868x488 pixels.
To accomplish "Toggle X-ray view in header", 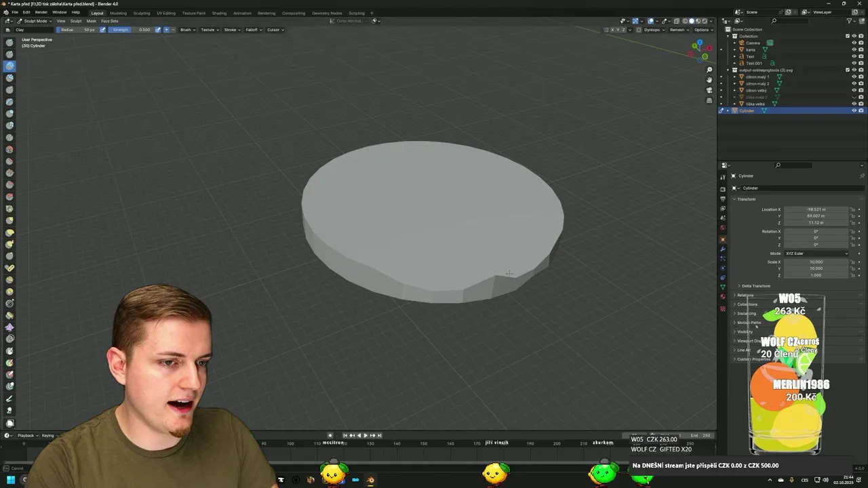I will 676,21.
